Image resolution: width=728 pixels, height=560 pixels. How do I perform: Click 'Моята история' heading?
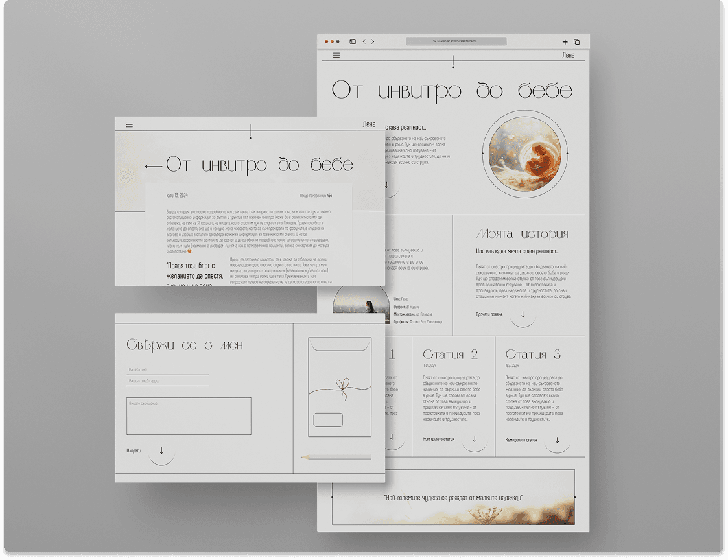523,233
